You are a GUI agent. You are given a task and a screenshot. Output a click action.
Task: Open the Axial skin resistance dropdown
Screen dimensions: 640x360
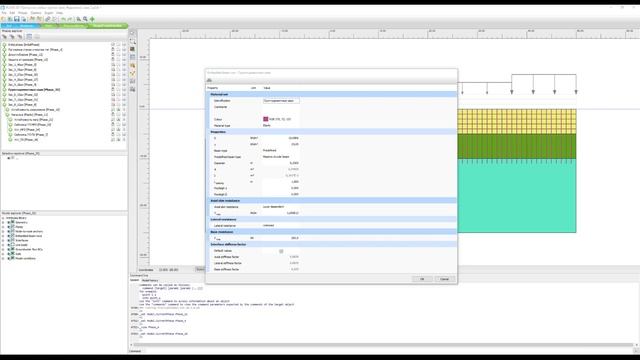click(x=281, y=207)
